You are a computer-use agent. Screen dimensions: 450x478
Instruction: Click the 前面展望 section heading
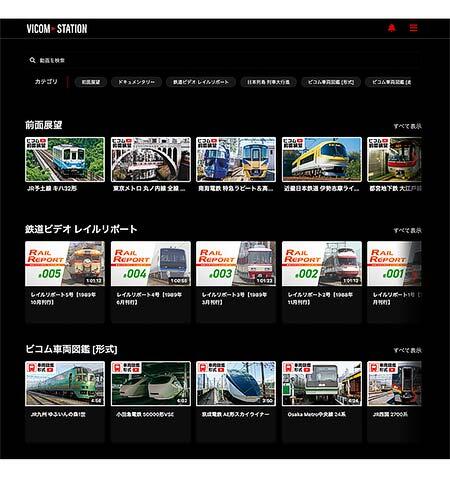point(44,125)
